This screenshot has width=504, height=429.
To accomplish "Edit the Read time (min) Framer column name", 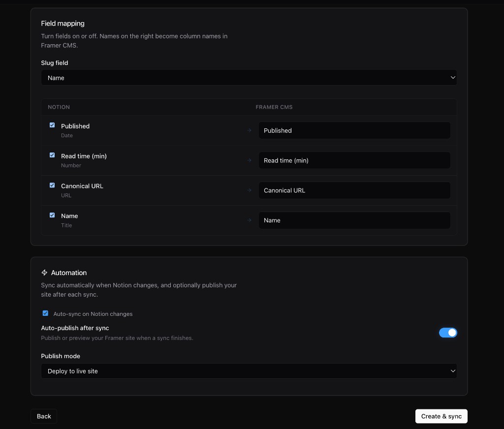I will pyautogui.click(x=354, y=160).
